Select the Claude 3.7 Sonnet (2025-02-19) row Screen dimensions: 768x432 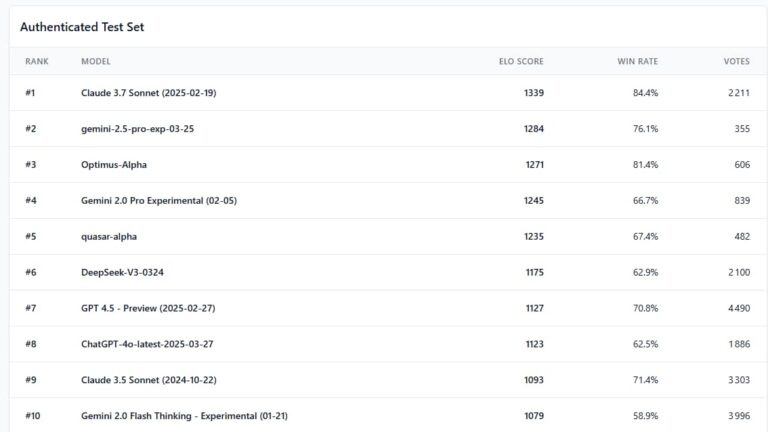[x=148, y=93]
